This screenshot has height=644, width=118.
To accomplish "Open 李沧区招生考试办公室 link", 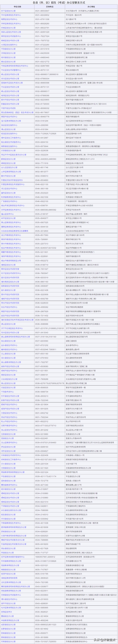I will [x=10, y=78].
